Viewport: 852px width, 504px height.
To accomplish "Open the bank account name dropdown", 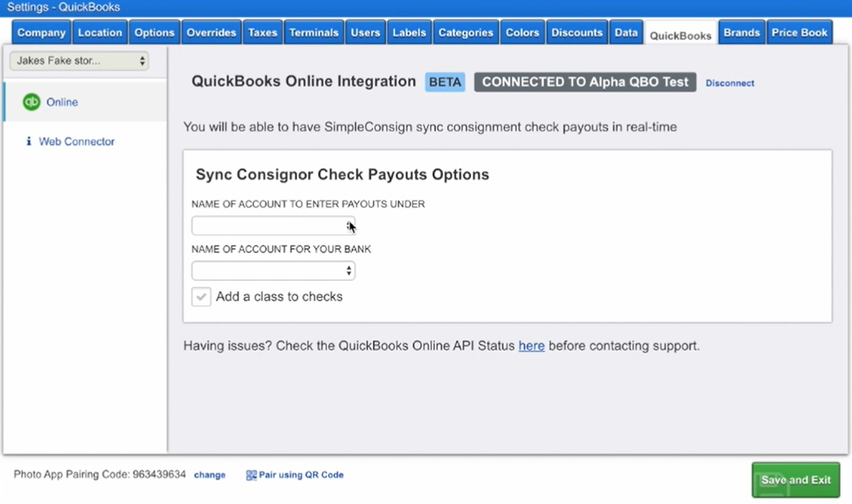I will coord(273,270).
